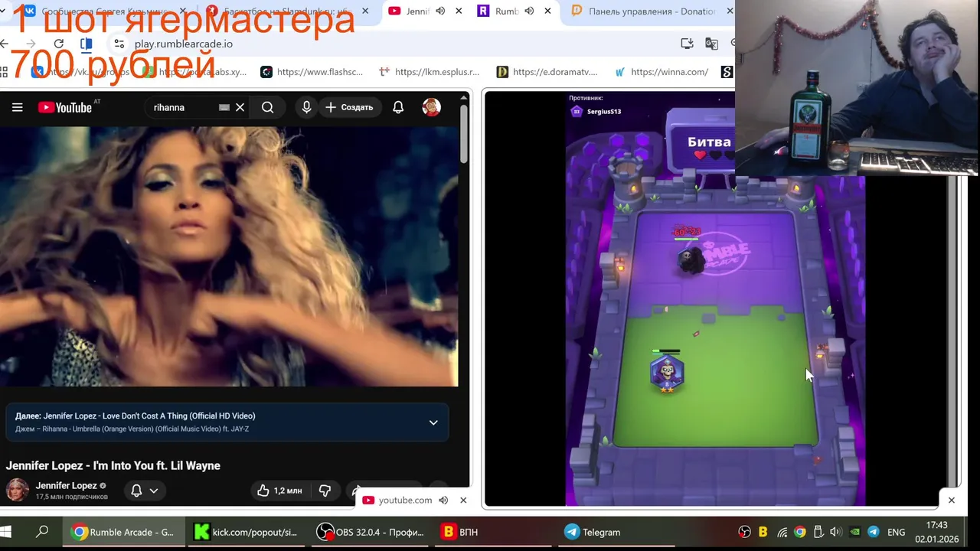
Task: Reload the play.rumblearcade.io page
Action: pos(59,44)
